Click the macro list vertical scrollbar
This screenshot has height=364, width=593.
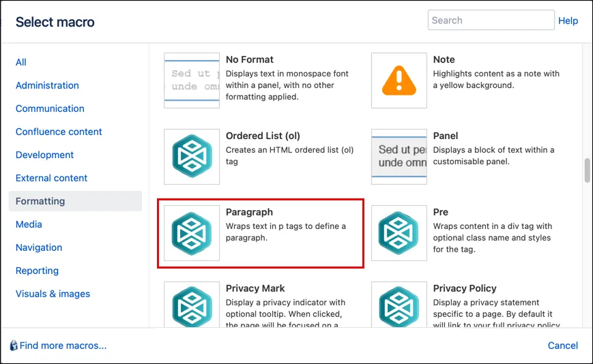588,170
